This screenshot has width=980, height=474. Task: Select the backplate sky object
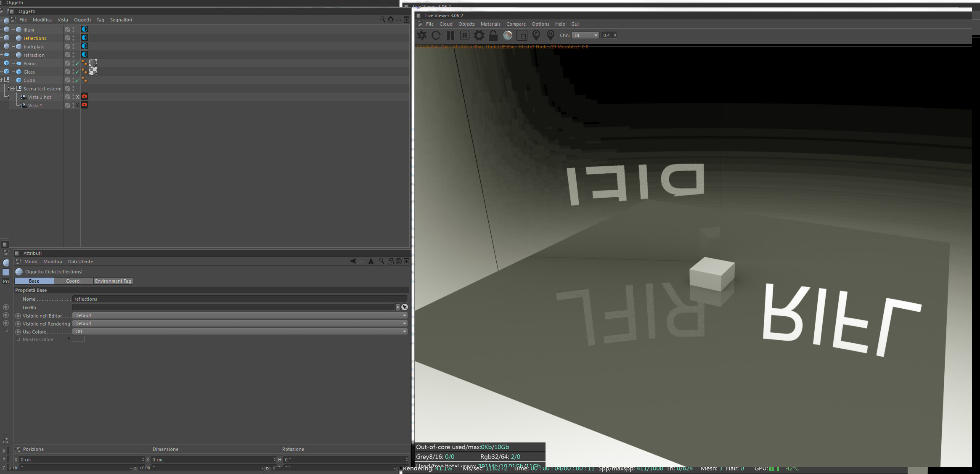34,47
